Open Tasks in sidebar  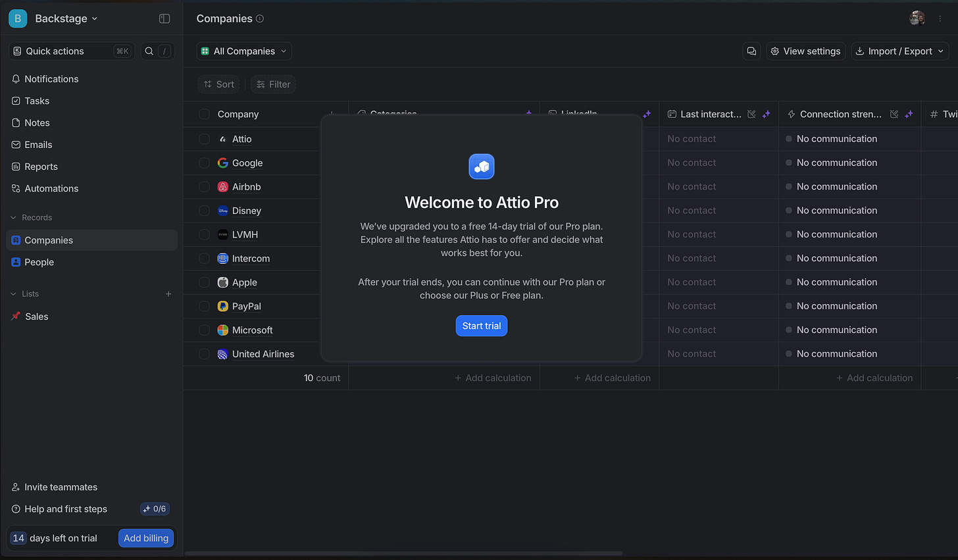tap(92, 101)
